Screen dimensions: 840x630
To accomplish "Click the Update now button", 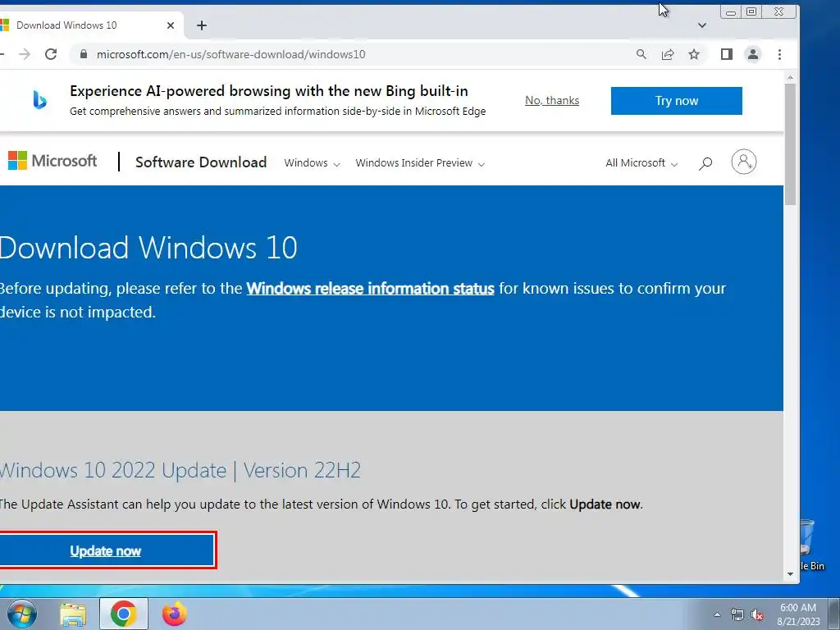I will coord(107,550).
